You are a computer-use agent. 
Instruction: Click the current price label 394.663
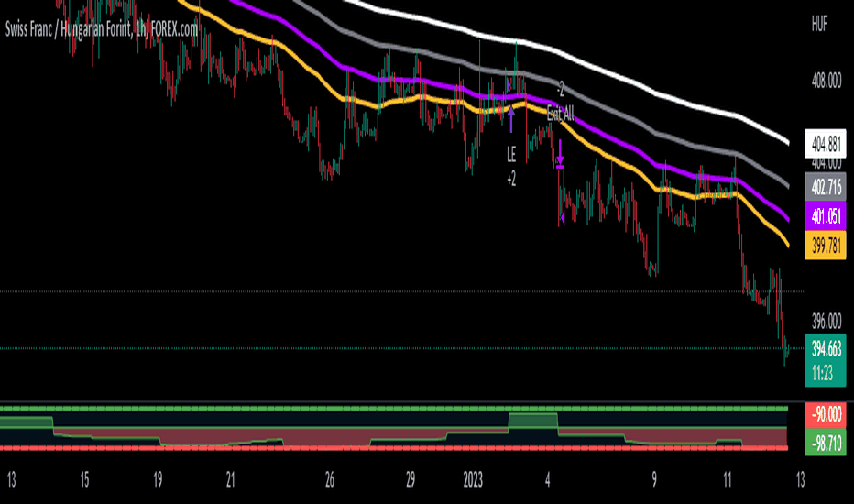(826, 348)
